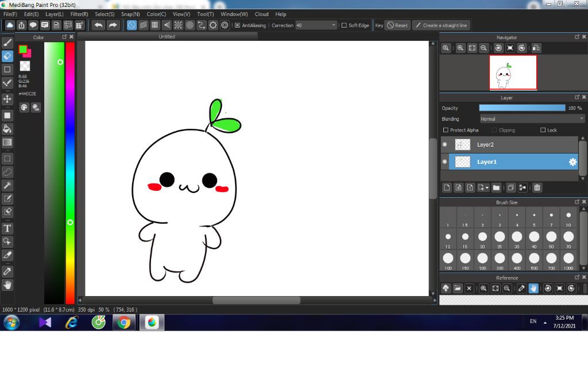The image size is (588, 380).
Task: Toggle the AntiAliasing checkbox
Action: pyautogui.click(x=238, y=25)
